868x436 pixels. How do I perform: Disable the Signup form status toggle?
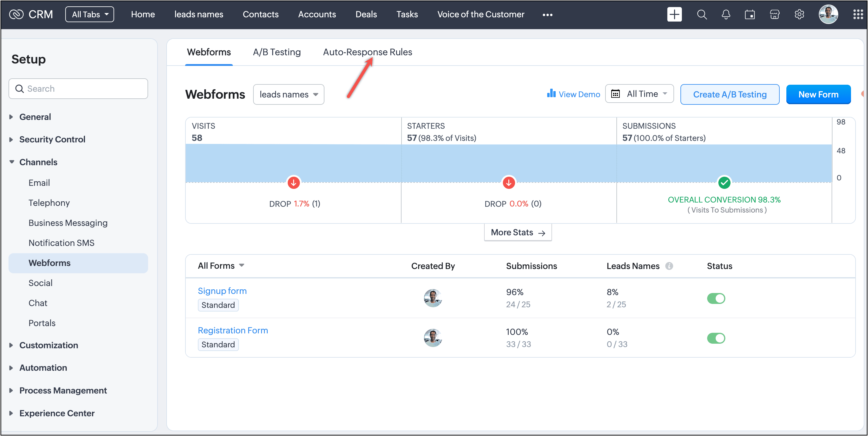coord(716,298)
